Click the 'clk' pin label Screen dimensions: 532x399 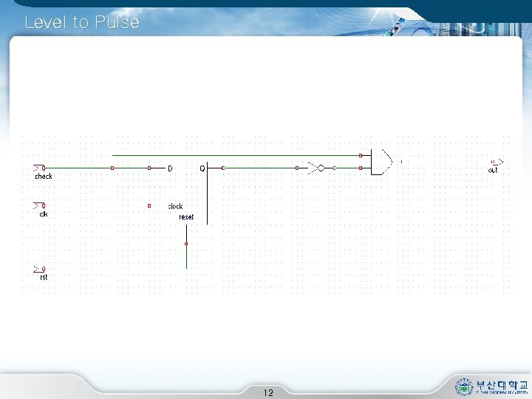[44, 214]
